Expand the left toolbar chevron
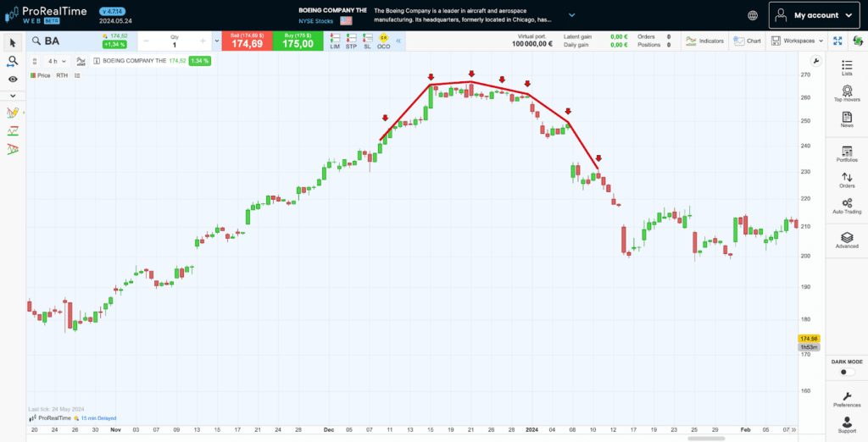Screen dimensions: 868x442 coord(13,96)
